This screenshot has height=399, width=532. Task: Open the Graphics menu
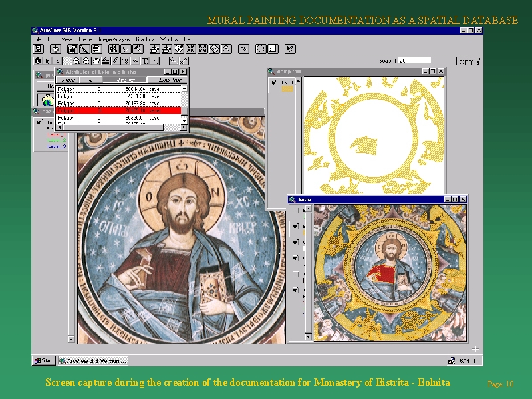click(145, 39)
